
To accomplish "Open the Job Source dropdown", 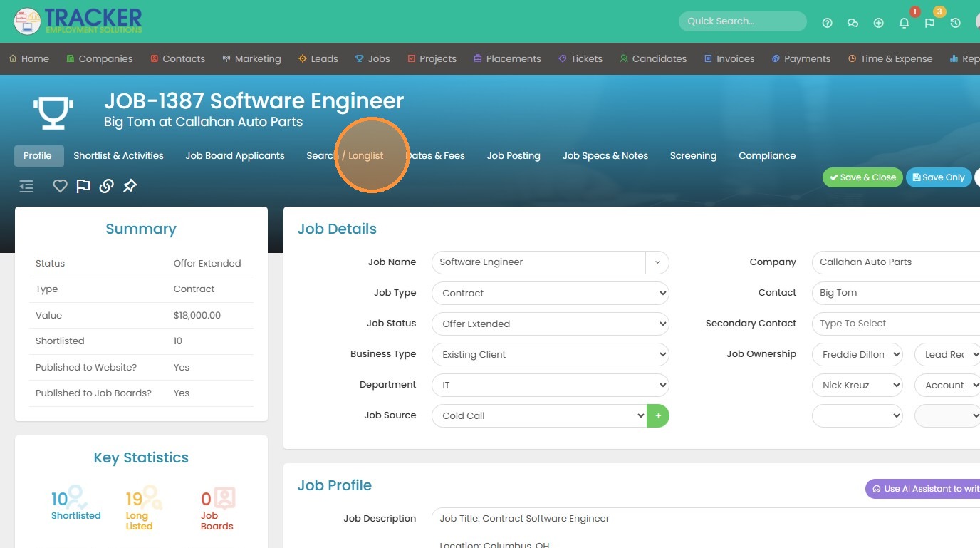I will coord(539,415).
